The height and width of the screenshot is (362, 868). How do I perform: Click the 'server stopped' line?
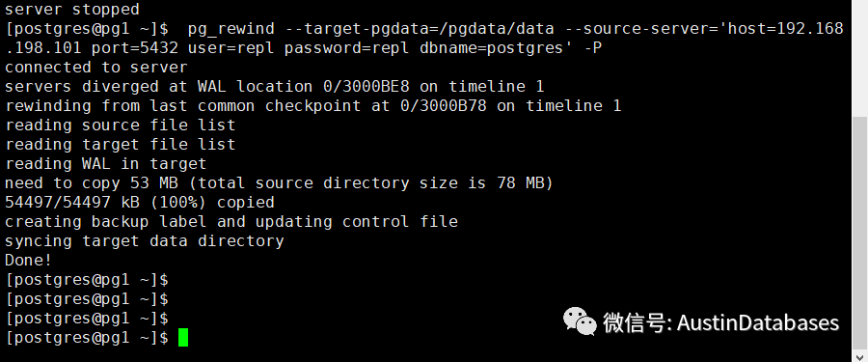[72, 10]
